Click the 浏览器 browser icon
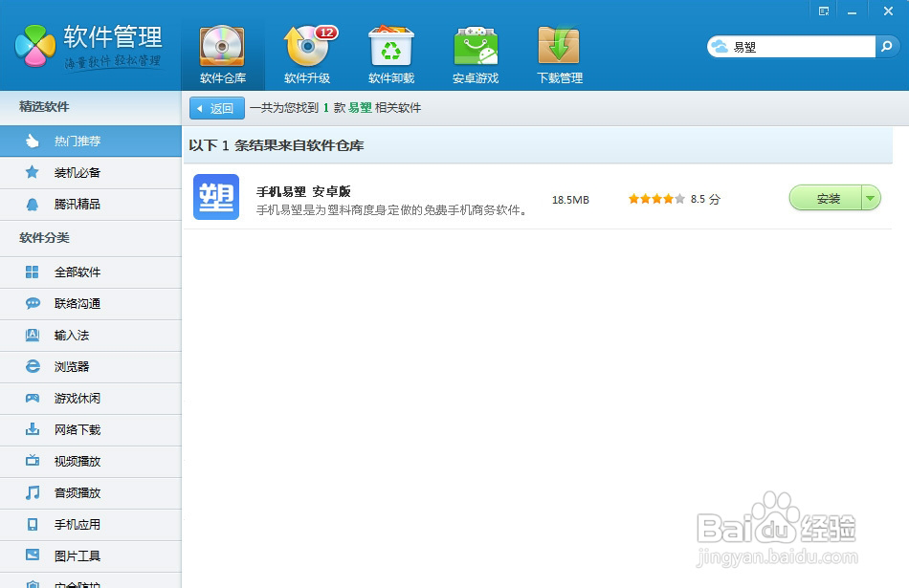 [33, 366]
